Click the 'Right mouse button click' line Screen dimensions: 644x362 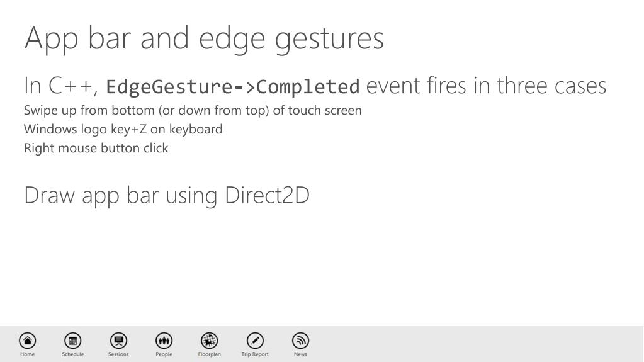(x=96, y=149)
